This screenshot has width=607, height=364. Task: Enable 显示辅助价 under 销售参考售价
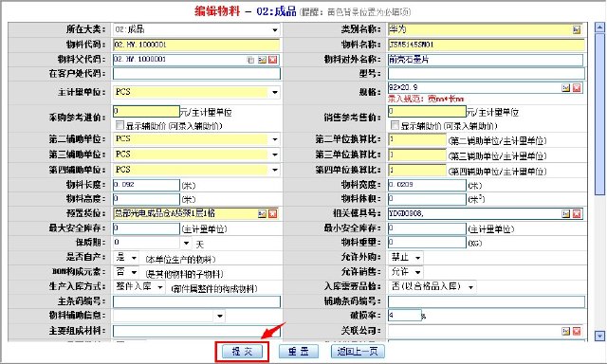point(395,125)
